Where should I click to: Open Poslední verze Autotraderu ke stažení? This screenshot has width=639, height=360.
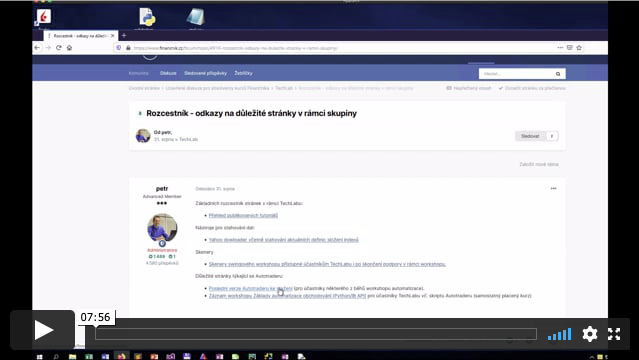pyautogui.click(x=251, y=288)
